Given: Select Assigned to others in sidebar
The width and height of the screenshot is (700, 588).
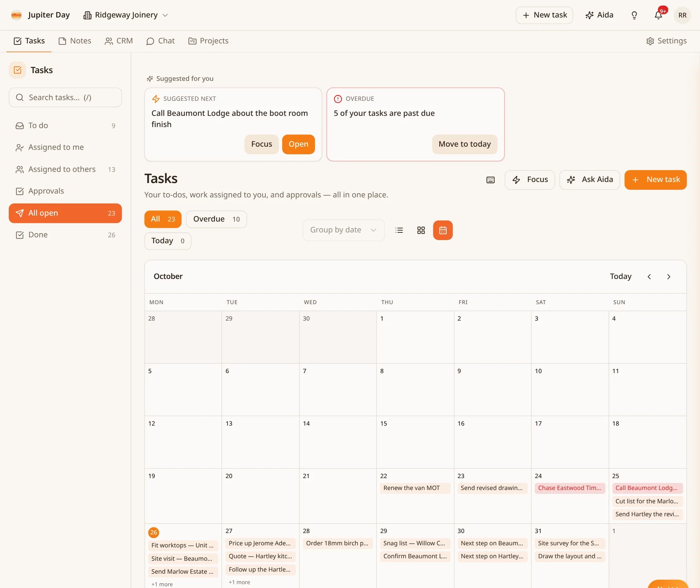Looking at the screenshot, I should pos(65,169).
